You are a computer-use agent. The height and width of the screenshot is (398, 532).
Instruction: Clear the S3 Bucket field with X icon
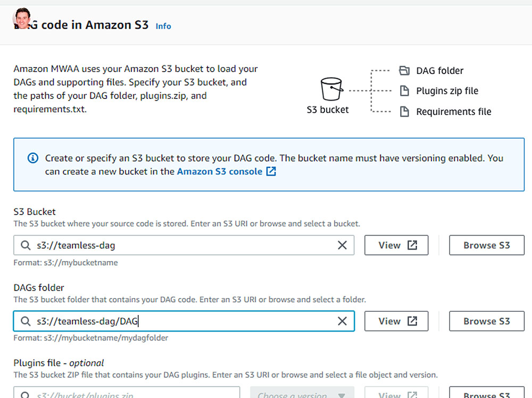(x=342, y=245)
